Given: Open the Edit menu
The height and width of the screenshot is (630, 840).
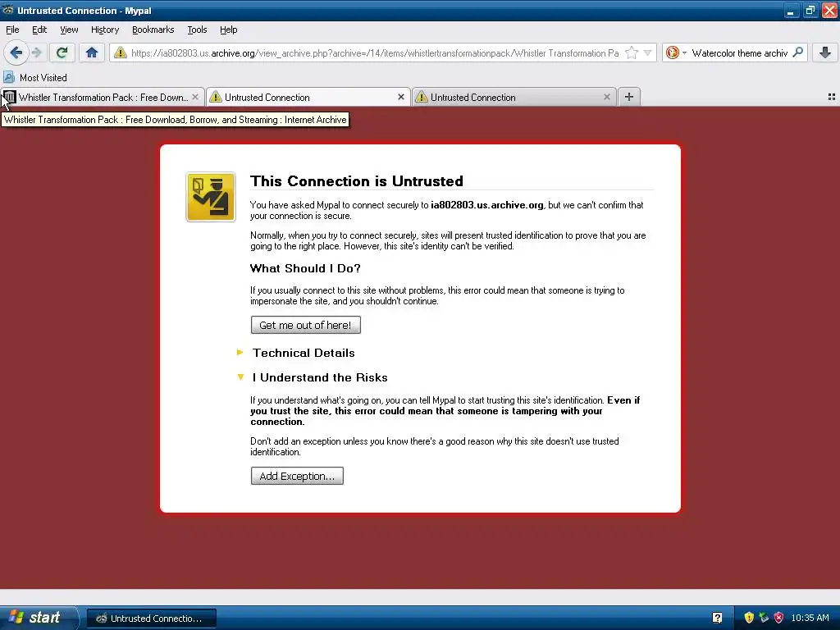Looking at the screenshot, I should pos(39,30).
